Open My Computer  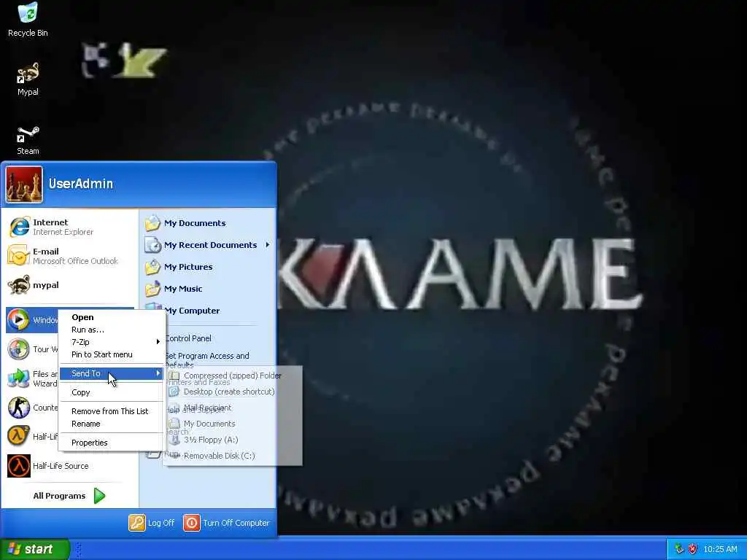coord(193,311)
